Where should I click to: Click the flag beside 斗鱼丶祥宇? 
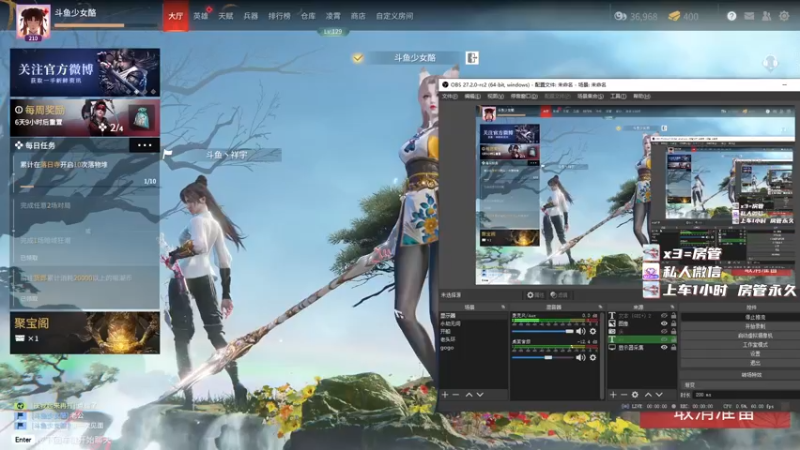click(x=167, y=153)
